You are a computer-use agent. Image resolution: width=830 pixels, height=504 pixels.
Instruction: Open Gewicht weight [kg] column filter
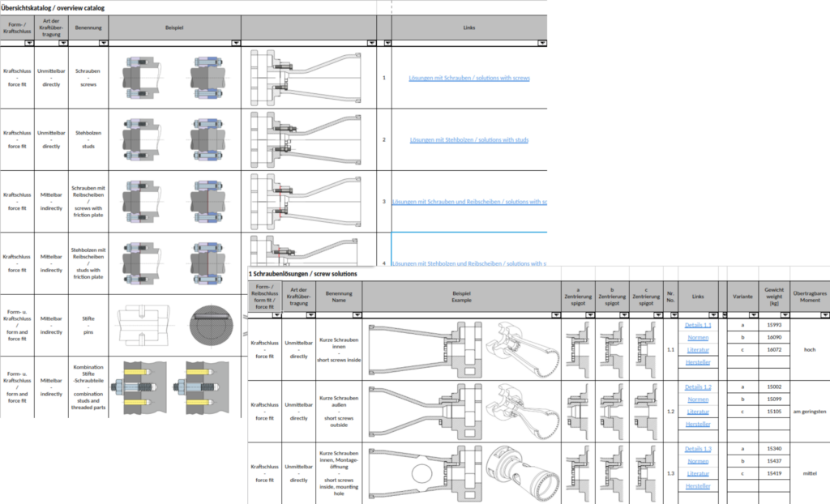(785, 315)
